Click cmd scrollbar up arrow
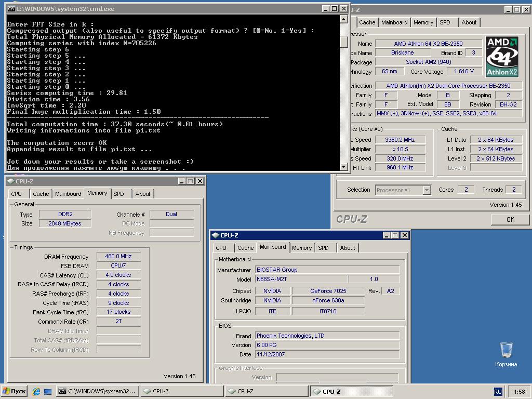 point(344,19)
